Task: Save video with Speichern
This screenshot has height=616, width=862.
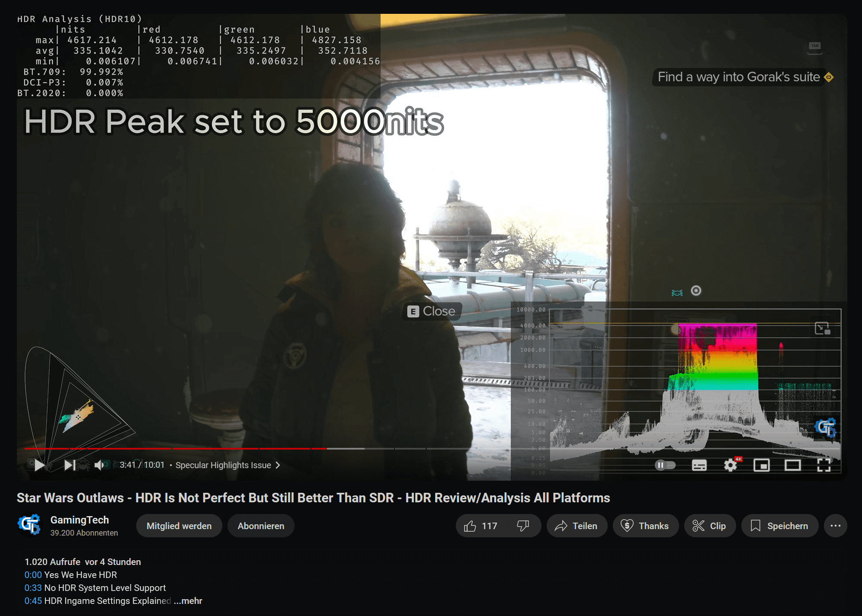Action: (x=780, y=526)
